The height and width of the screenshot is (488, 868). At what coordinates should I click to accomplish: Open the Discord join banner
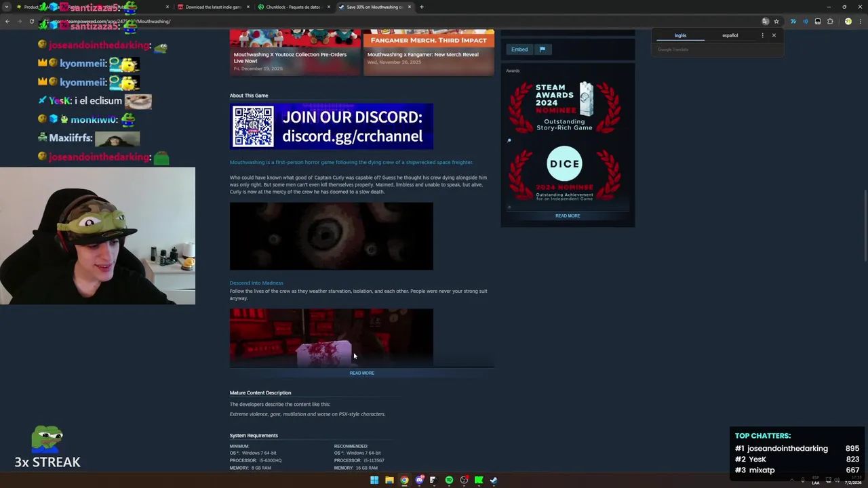click(x=332, y=126)
